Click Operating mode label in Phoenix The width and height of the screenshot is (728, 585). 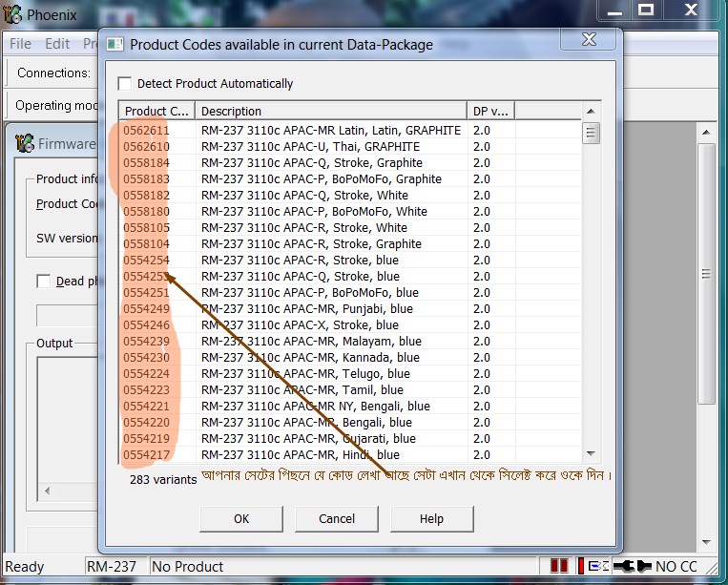[56, 105]
